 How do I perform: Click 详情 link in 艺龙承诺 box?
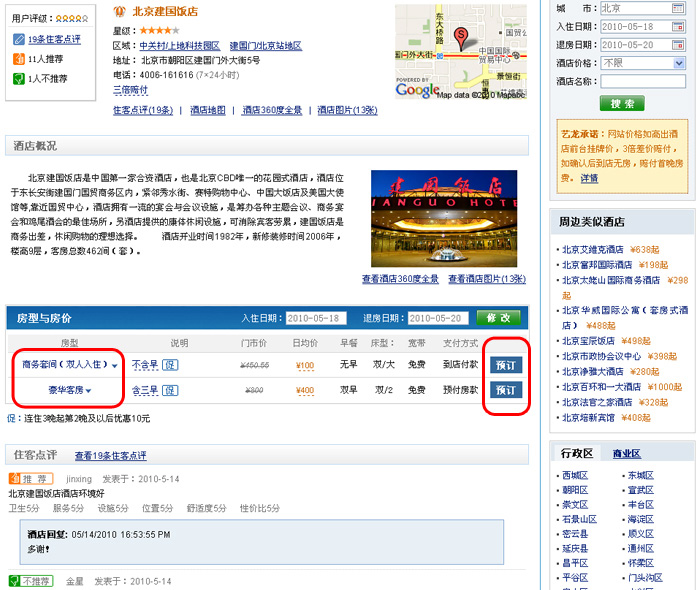click(x=589, y=179)
